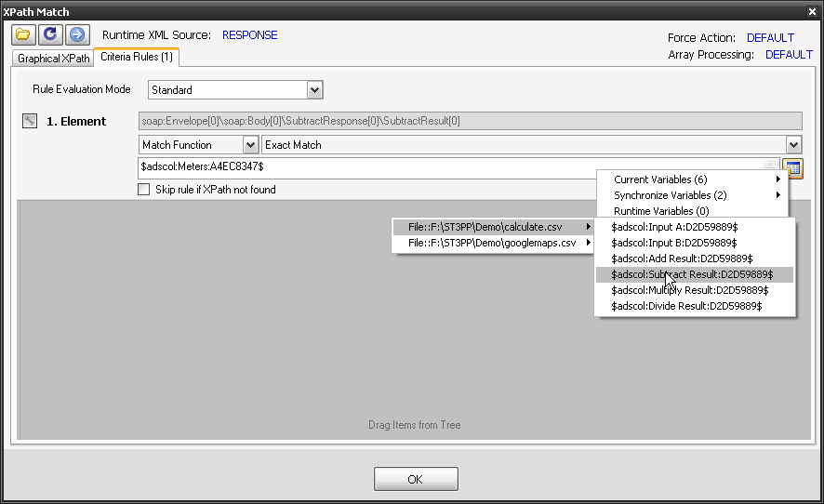Open the variable table picker icon
The height and width of the screenshot is (504, 824).
792,168
